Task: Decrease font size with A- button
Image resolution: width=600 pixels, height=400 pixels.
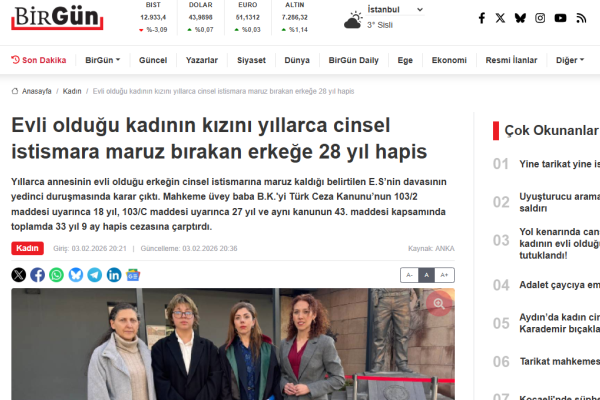Action: (x=409, y=275)
